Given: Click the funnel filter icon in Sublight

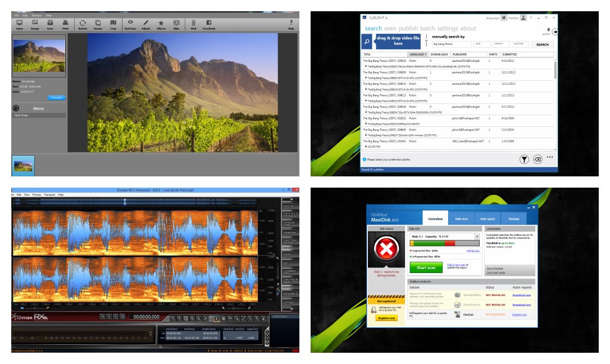Looking at the screenshot, I should click(524, 159).
